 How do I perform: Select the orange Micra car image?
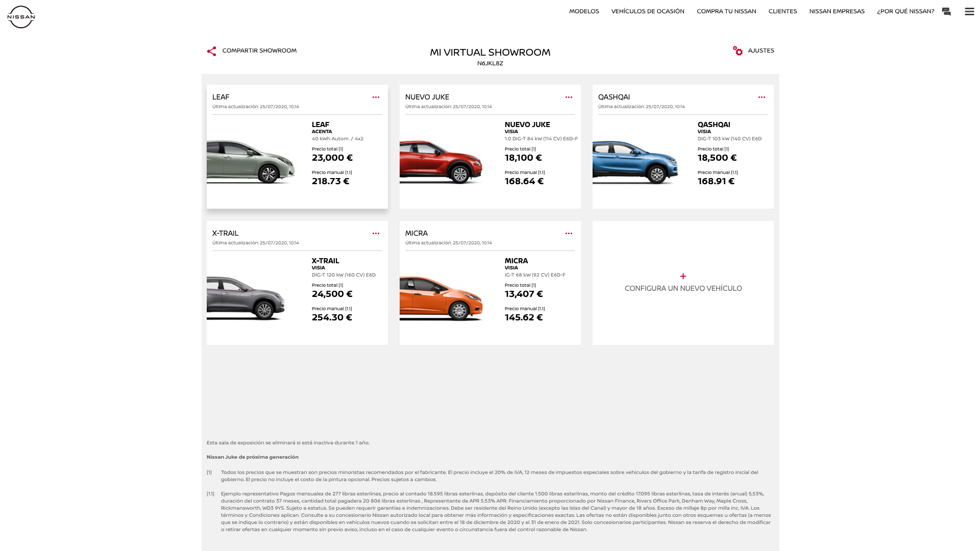(x=442, y=298)
